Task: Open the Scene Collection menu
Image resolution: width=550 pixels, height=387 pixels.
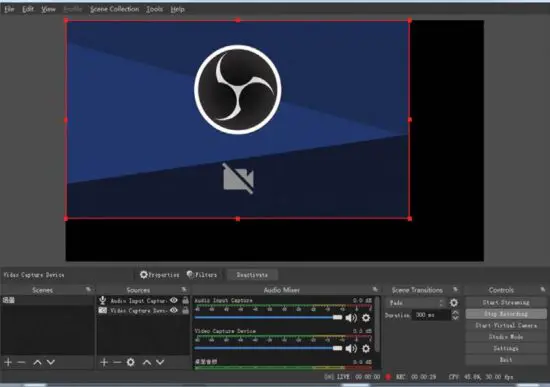Action: (x=114, y=9)
